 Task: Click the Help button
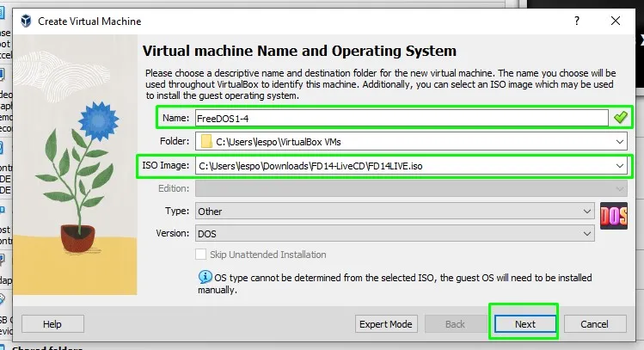tap(52, 324)
